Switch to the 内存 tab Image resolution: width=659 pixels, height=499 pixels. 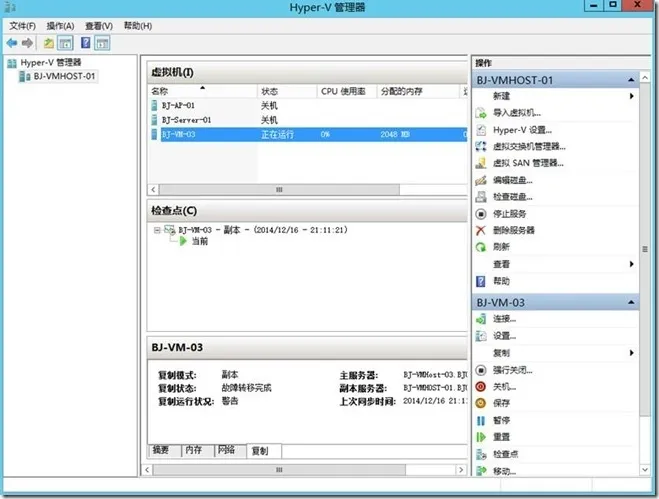[198, 450]
